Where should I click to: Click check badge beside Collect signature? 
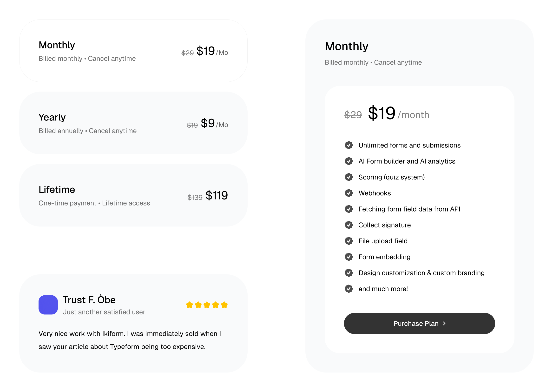click(349, 225)
